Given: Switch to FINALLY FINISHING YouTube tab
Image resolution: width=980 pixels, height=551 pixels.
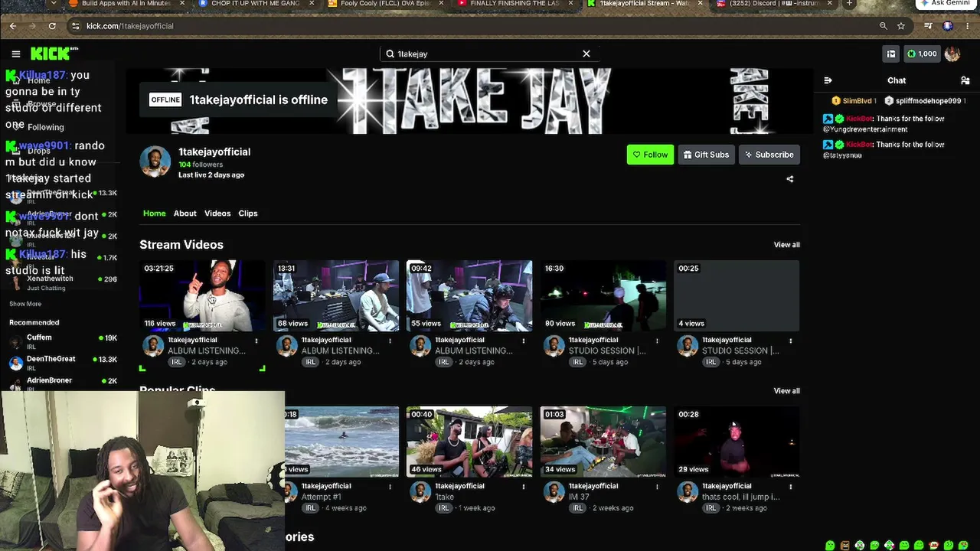Looking at the screenshot, I should [514, 4].
